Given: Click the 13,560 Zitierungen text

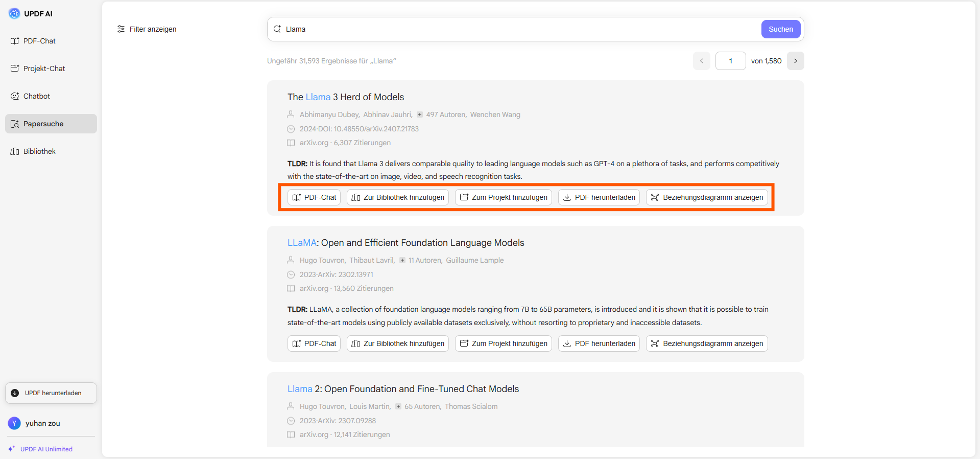Looking at the screenshot, I should coord(364,288).
